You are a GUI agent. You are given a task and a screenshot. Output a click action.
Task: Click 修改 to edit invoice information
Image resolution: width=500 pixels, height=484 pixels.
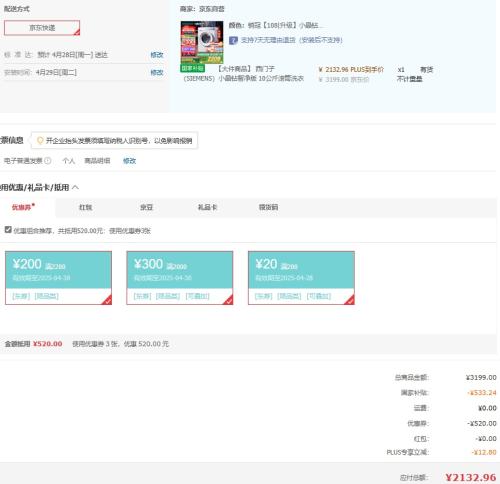129,161
